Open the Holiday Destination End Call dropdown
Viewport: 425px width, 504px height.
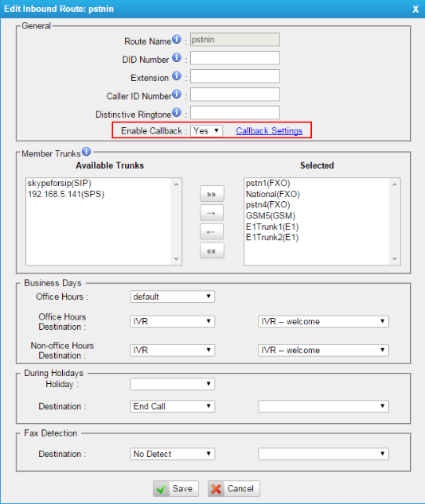[x=173, y=406]
